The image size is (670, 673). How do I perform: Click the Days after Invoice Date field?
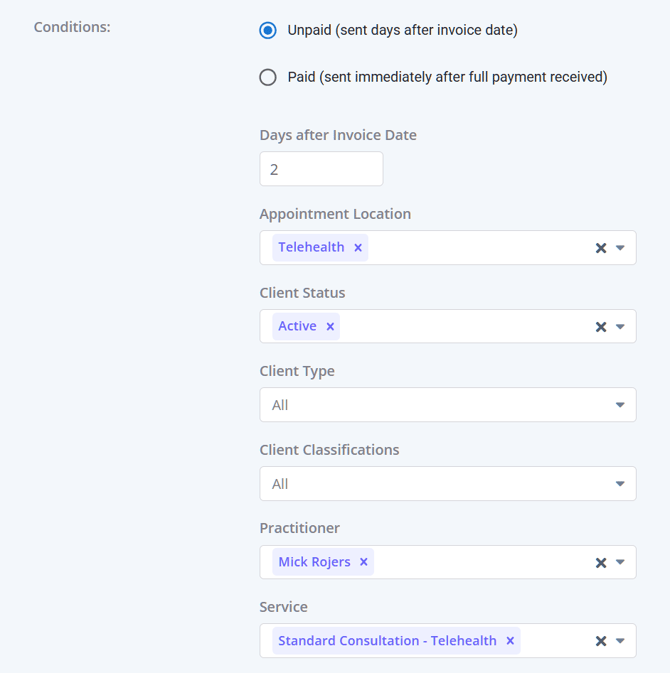321,169
